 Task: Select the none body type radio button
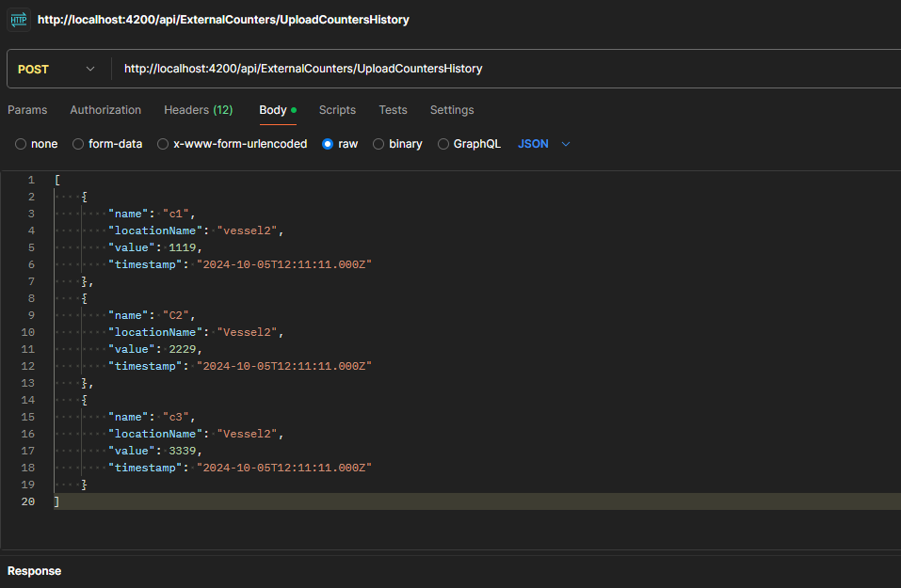[x=21, y=144]
